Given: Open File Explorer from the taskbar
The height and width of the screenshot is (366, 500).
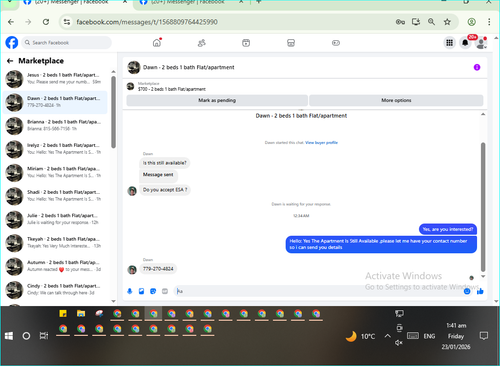Looking at the screenshot, I should pyautogui.click(x=81, y=313).
